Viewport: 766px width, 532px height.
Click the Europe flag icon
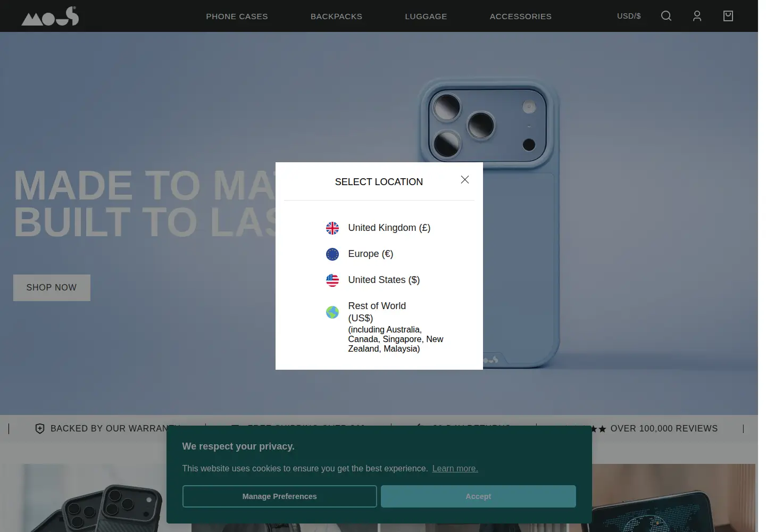tap(332, 254)
